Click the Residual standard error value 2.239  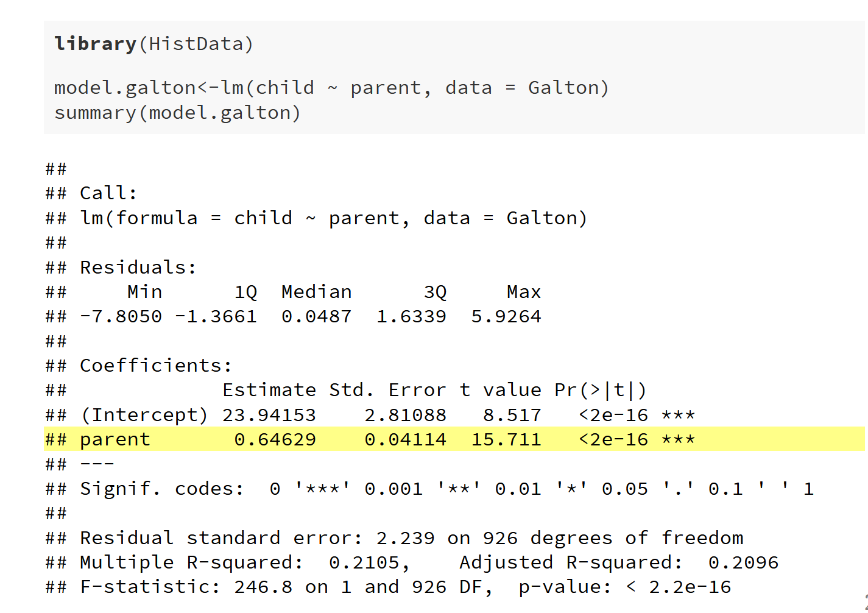tap(406, 538)
